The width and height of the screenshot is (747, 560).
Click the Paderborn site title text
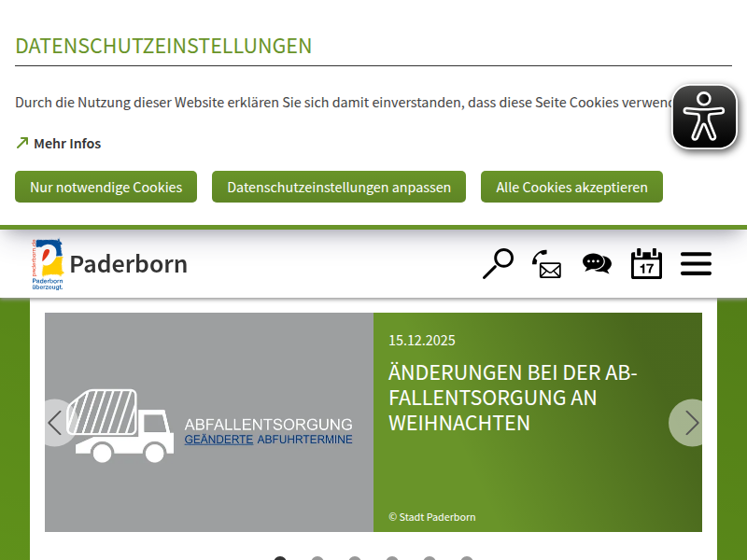129,264
